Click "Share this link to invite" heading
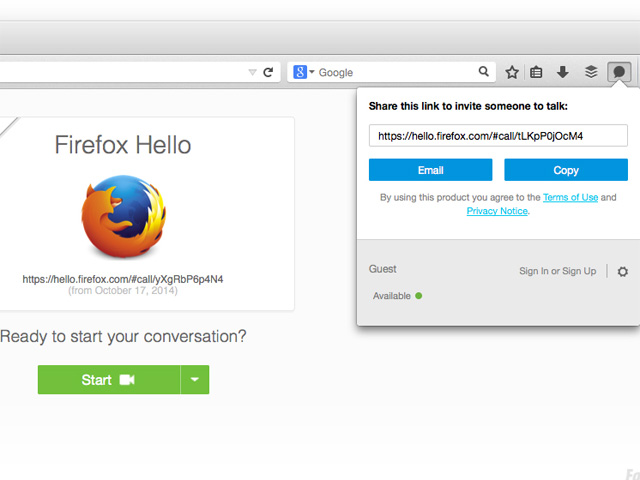Image resolution: width=640 pixels, height=480 pixels. coord(468,106)
